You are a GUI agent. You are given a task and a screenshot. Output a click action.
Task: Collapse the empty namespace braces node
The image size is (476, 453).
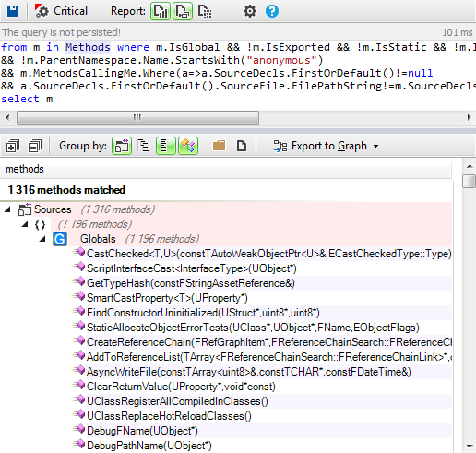coord(26,224)
